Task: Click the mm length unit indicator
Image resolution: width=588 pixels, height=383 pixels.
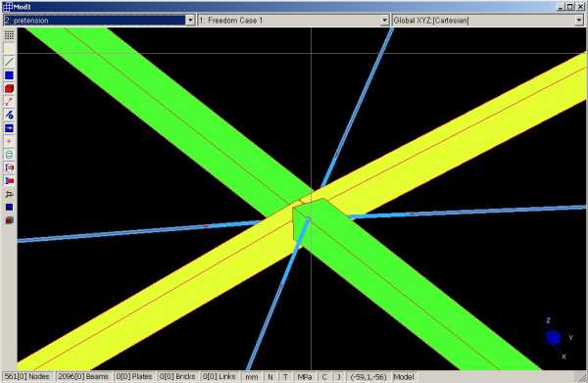Action: (251, 377)
